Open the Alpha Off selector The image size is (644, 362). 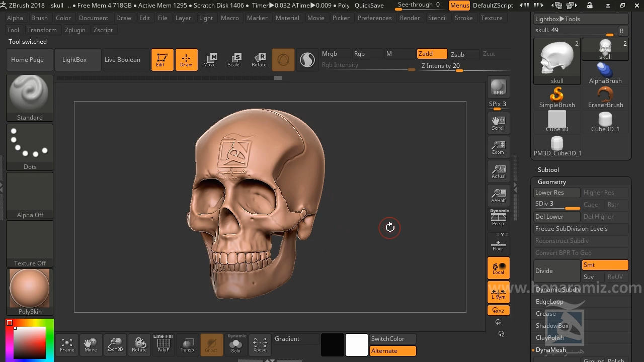point(30,196)
